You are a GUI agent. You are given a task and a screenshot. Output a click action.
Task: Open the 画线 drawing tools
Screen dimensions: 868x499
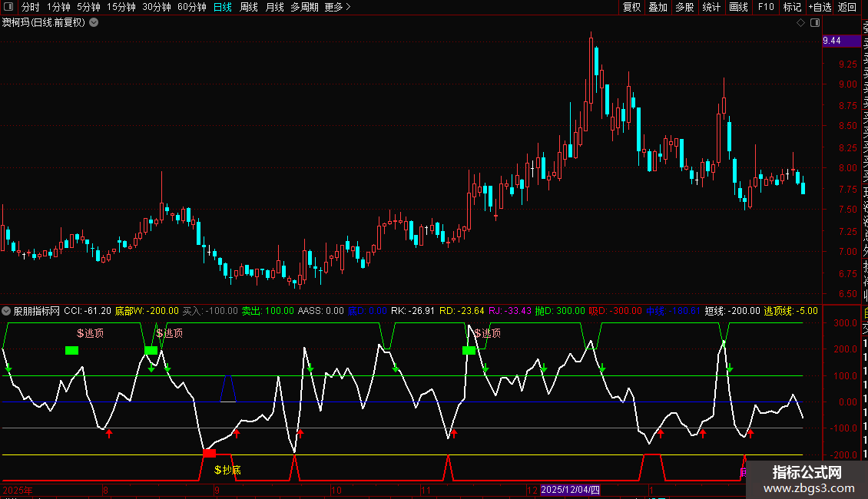[x=738, y=7]
